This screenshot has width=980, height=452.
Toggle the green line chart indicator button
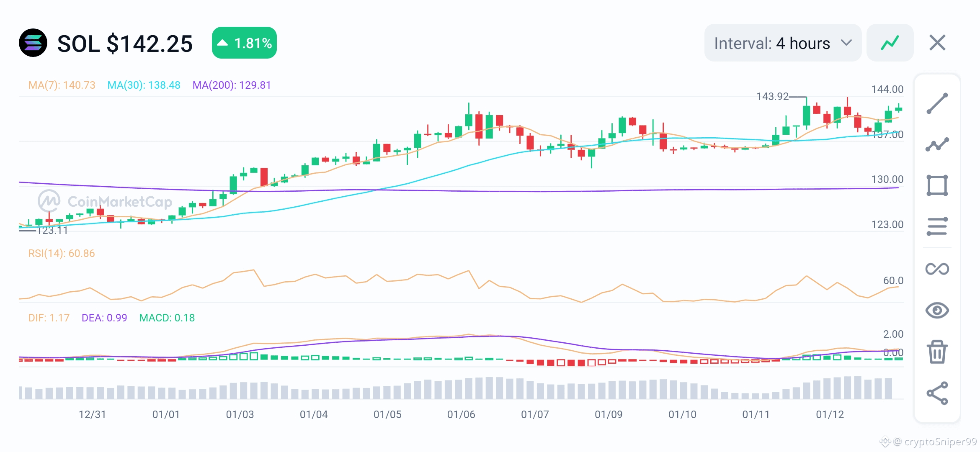[890, 43]
